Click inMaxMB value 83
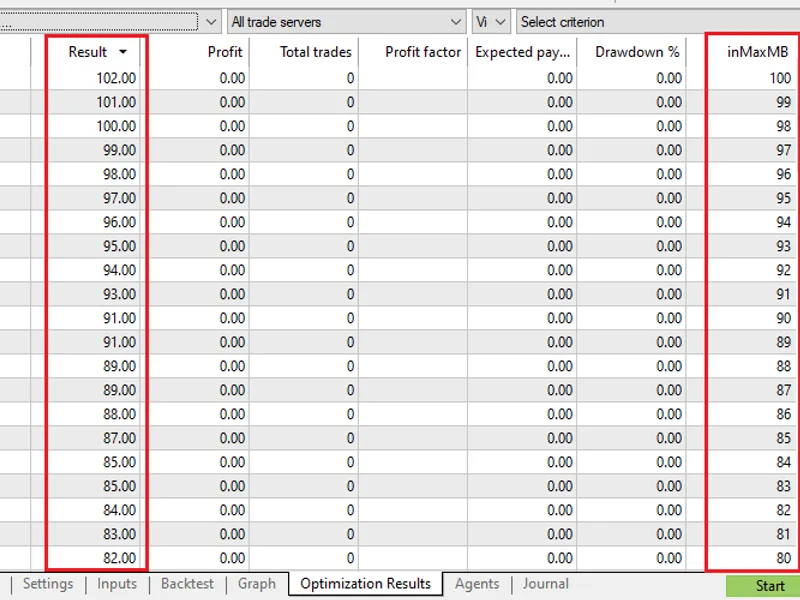Viewport: 800px width, 600px height. click(x=784, y=486)
